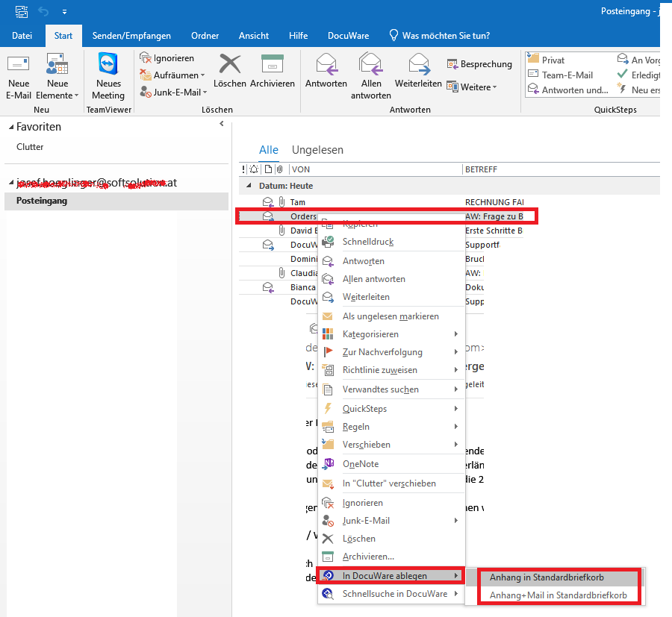Open the Aufräumen dropdown in ribbon
672x617 pixels.
172,75
